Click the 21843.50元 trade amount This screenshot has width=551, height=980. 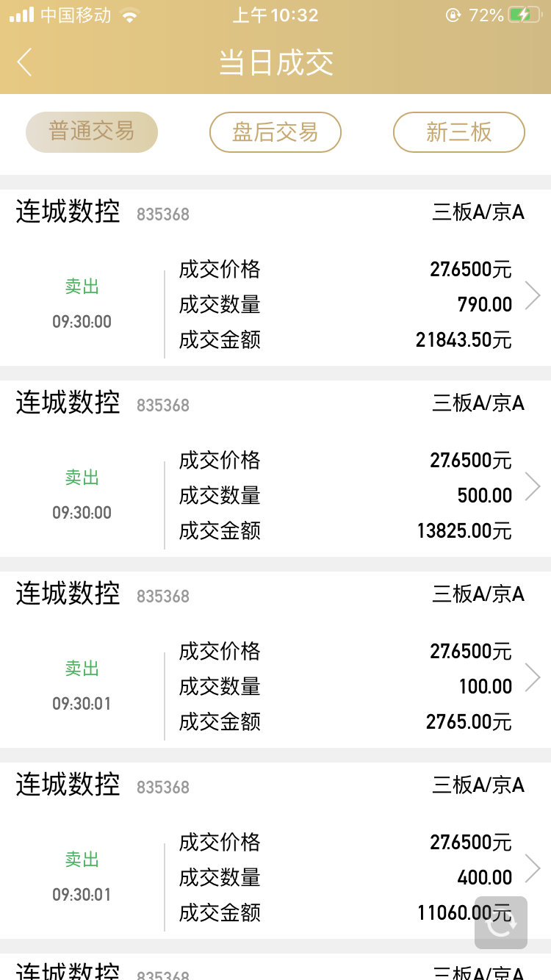[464, 340]
